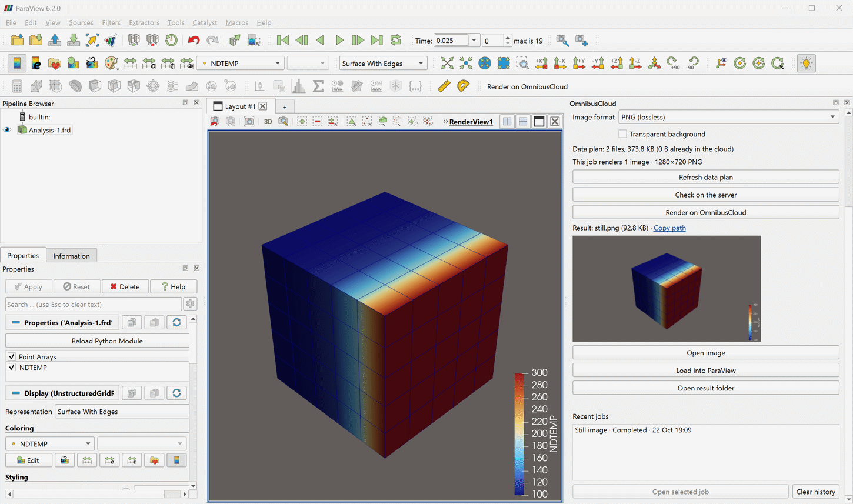Toggle the light kit bulb icon
853x504 pixels.
[807, 63]
